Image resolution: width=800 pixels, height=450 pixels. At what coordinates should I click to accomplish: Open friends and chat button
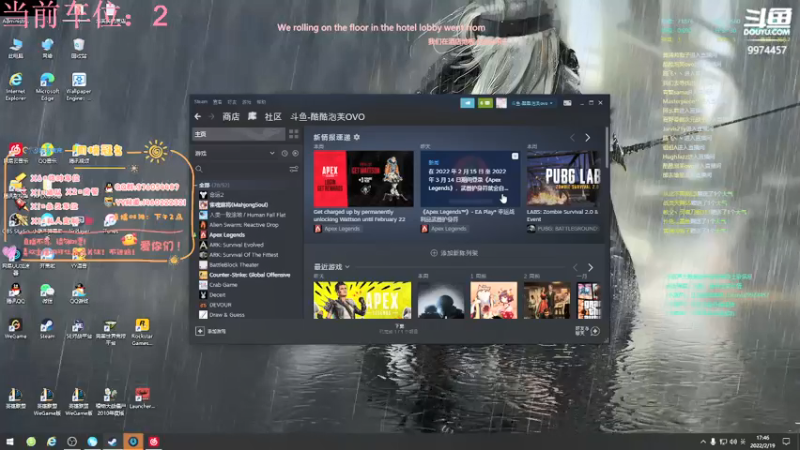588,331
